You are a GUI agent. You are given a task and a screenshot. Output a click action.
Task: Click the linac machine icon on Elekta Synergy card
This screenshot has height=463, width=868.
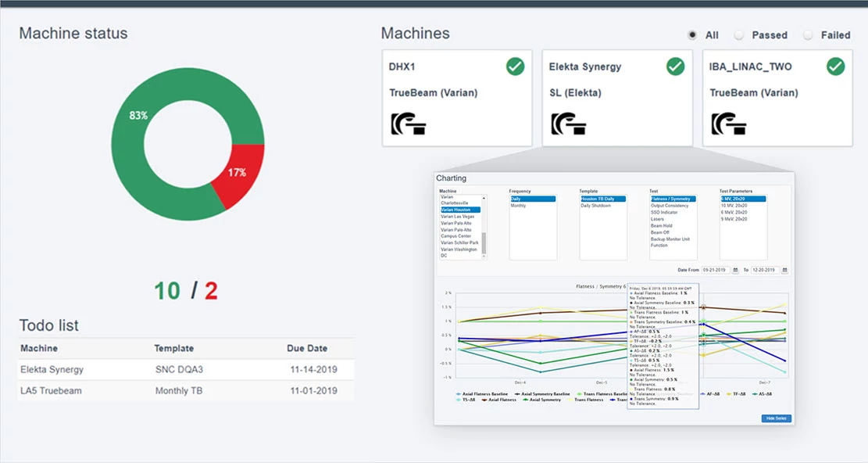(x=569, y=124)
